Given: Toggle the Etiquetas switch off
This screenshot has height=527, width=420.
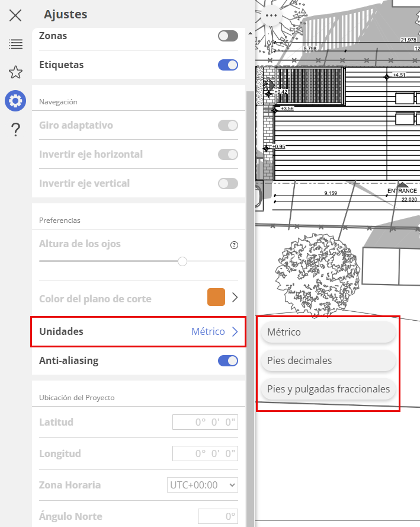Looking at the screenshot, I should (228, 65).
